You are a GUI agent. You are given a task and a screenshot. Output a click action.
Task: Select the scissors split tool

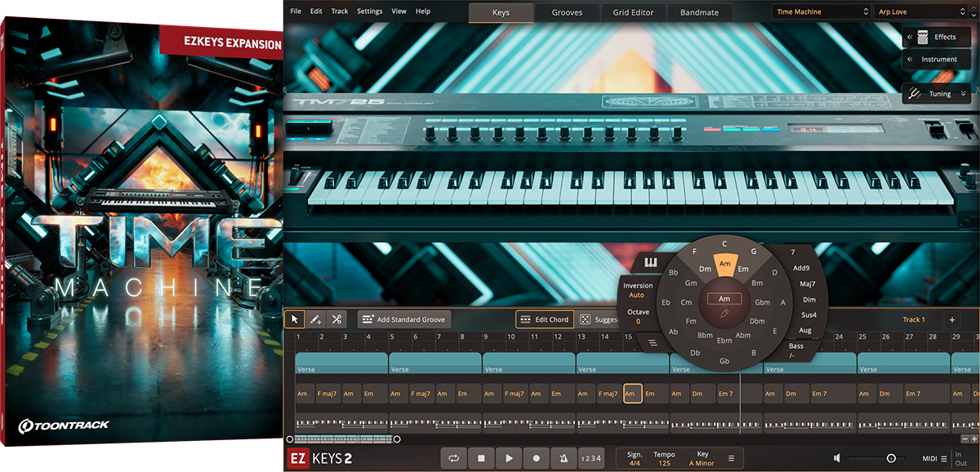coord(336,319)
